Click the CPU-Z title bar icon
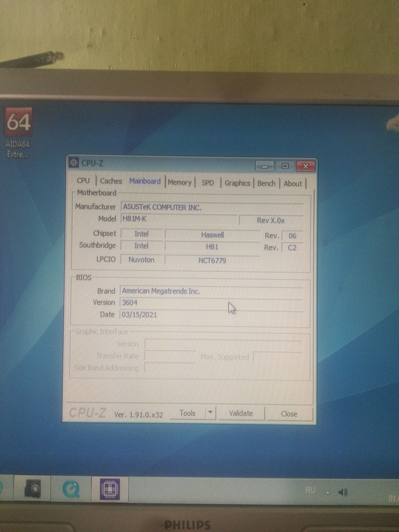The width and height of the screenshot is (399, 532). tap(74, 163)
